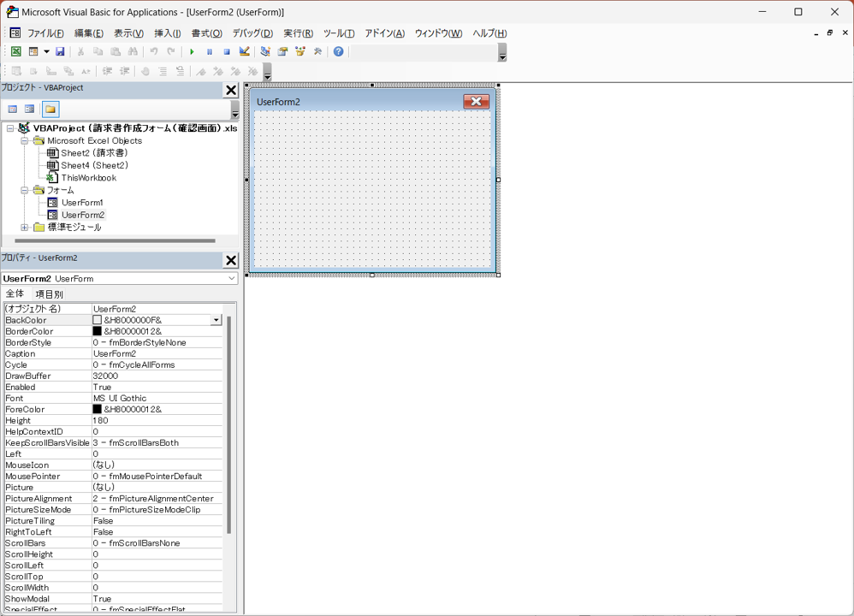854x616 pixels.
Task: Open the UserForm2 object dropdown in Properties
Action: point(231,278)
